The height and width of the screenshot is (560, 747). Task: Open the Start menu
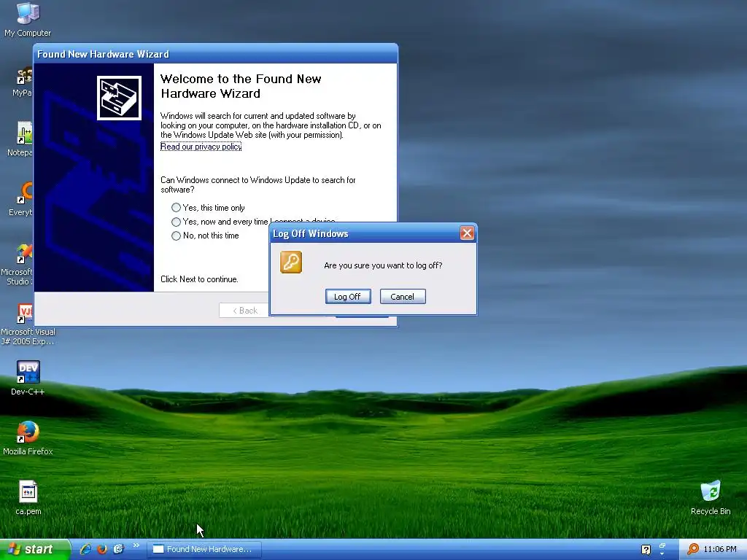34,549
